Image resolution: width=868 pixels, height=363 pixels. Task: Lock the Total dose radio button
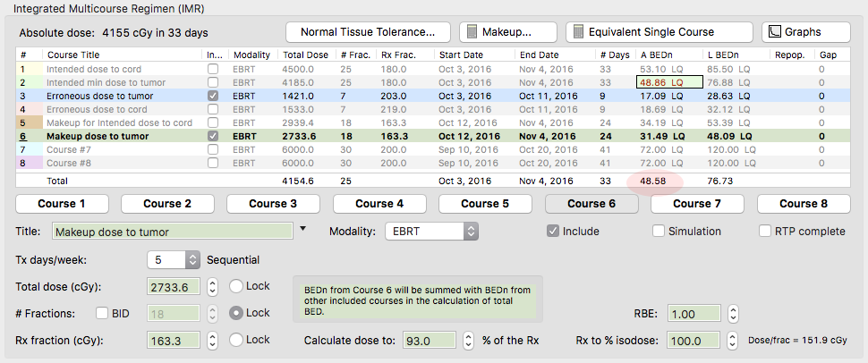236,286
